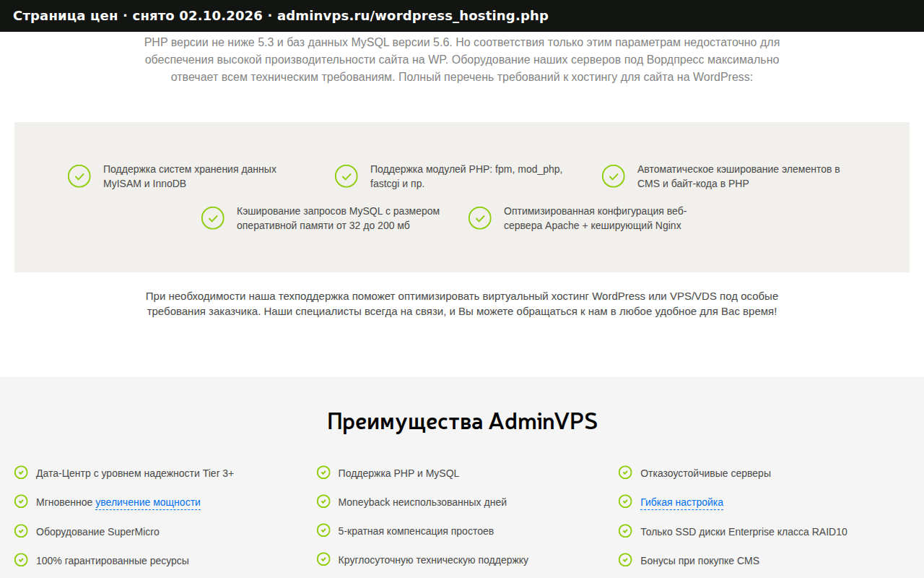This screenshot has height=578, width=924.
Task: Click checkmark icon beside Мгновенное увеличение мощности
Action: click(x=21, y=501)
